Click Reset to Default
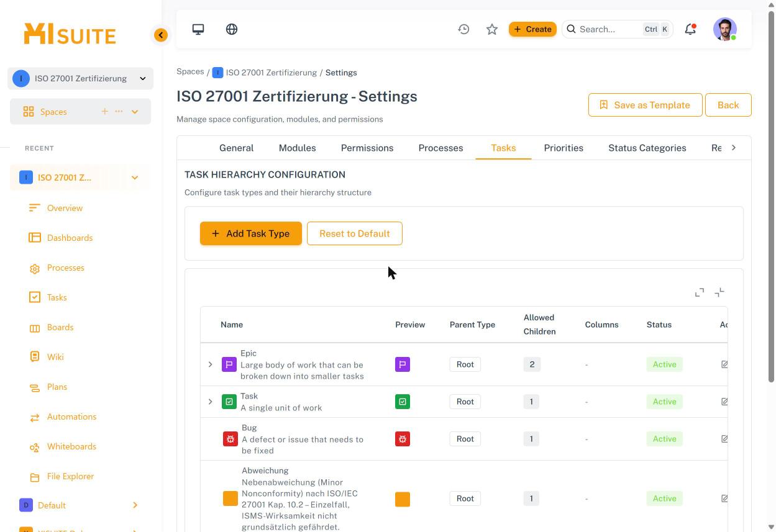 (x=355, y=233)
